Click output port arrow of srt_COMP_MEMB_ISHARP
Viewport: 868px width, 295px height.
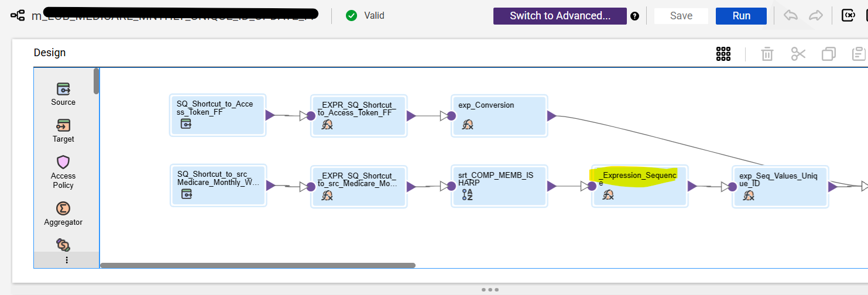(x=551, y=186)
